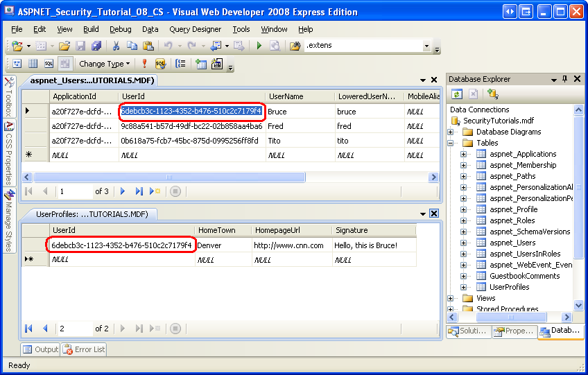
Task: Click the Open File folder icon
Action: click(x=64, y=46)
